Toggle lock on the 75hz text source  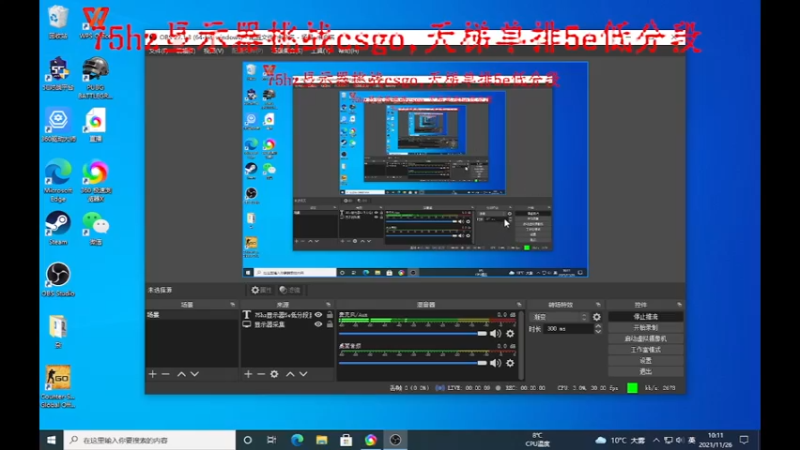tap(330, 315)
